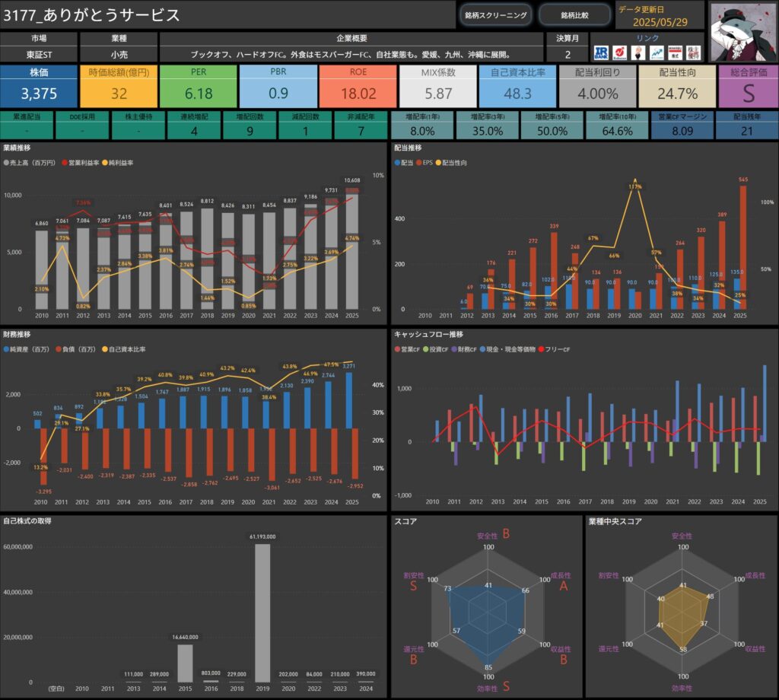
Task: Open the Kabutan red checkmark link icon
Action: tap(620, 52)
